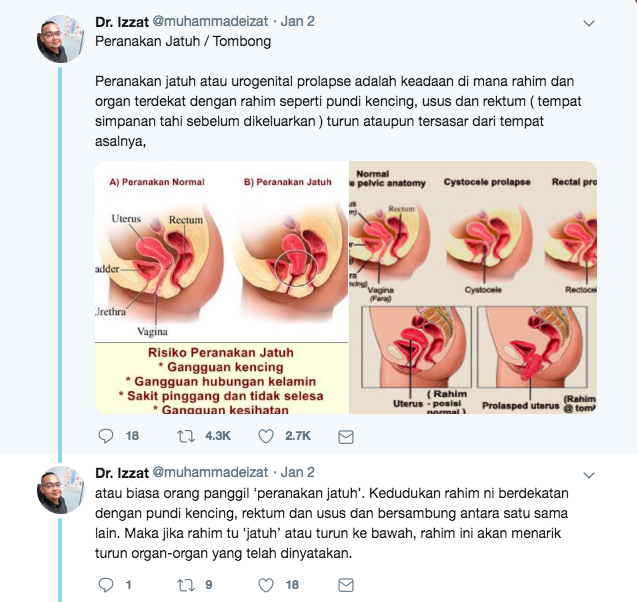
Task: Retweet the first tweet showing 4.3K
Action: (x=186, y=436)
